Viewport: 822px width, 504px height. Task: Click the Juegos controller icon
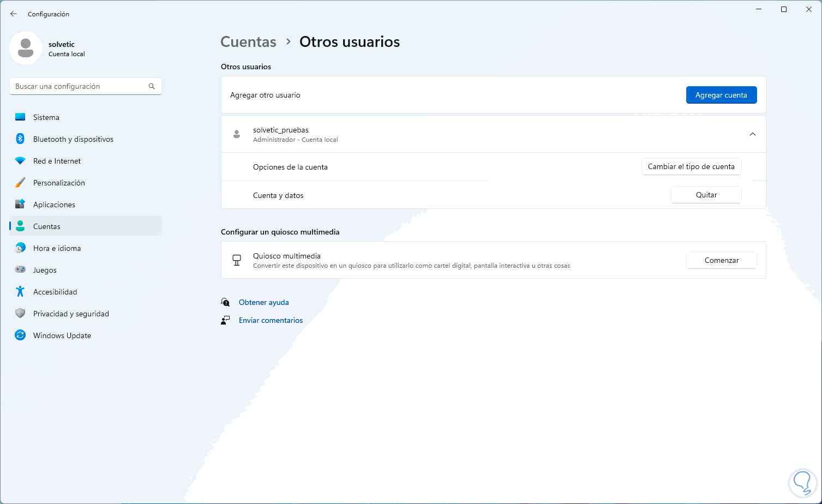tap(20, 270)
